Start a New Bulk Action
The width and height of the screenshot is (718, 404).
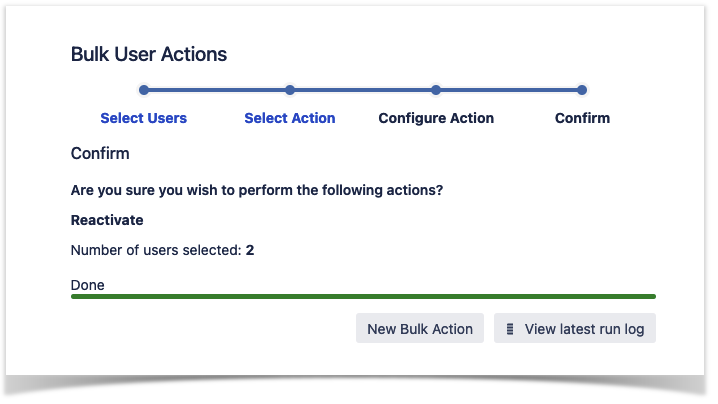[420, 329]
